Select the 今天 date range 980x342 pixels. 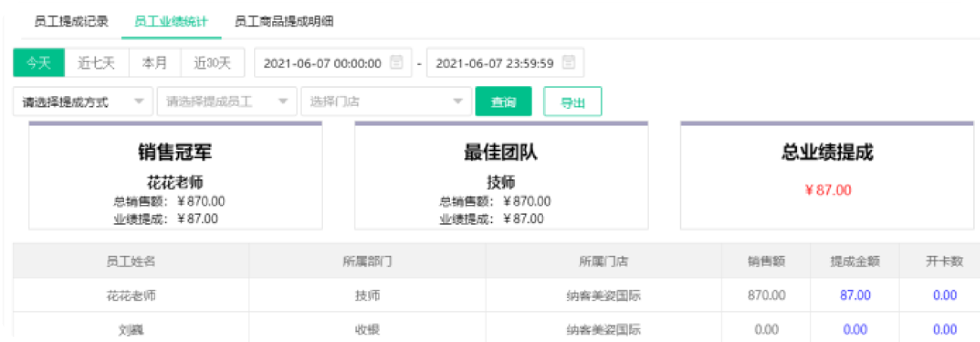(x=39, y=63)
